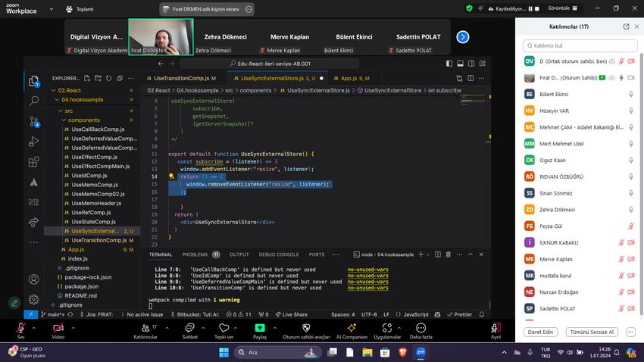Click the code action lightbulb on line 14
644x362 pixels.
(x=172, y=176)
